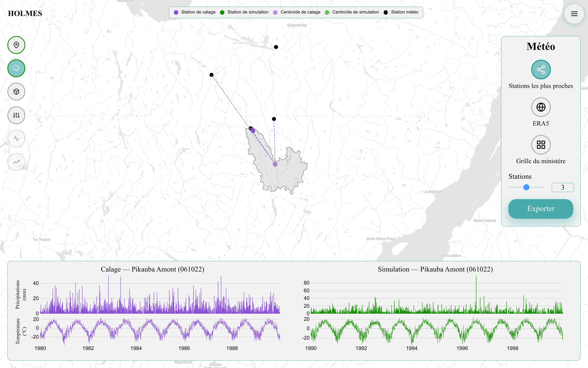The image size is (588, 368).
Task: Click the purple calibration station marker on the watershed
Action: tap(253, 131)
